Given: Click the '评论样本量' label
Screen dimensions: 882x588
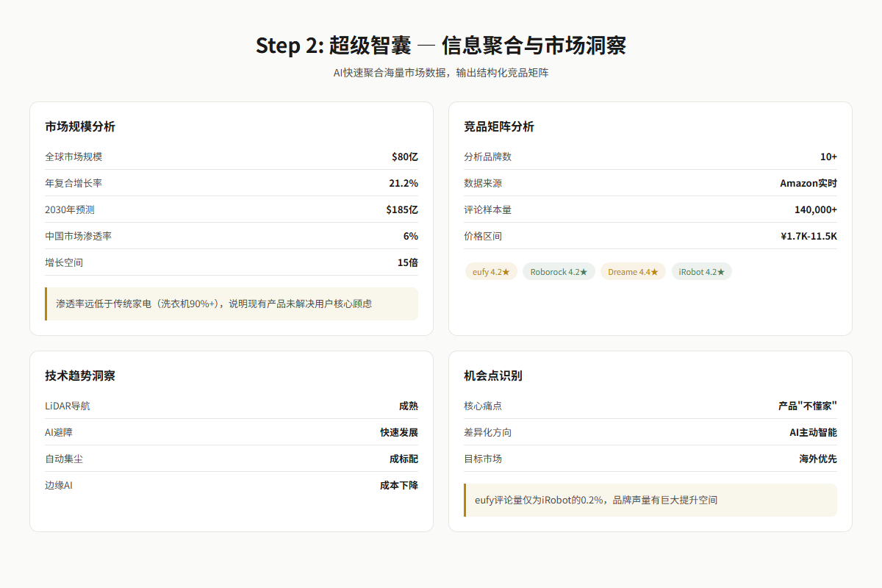Looking at the screenshot, I should (488, 209).
